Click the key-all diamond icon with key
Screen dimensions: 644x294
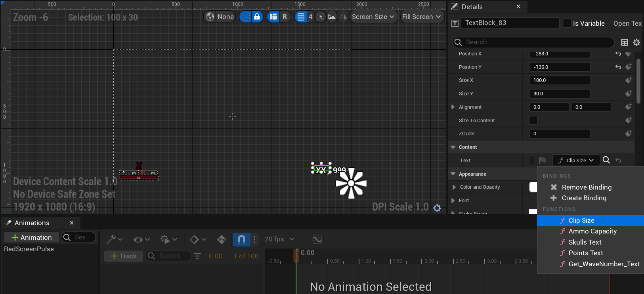point(222,239)
